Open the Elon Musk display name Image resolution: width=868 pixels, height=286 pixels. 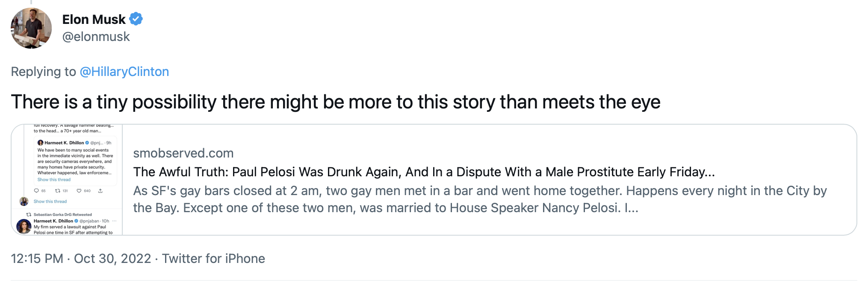point(94,20)
